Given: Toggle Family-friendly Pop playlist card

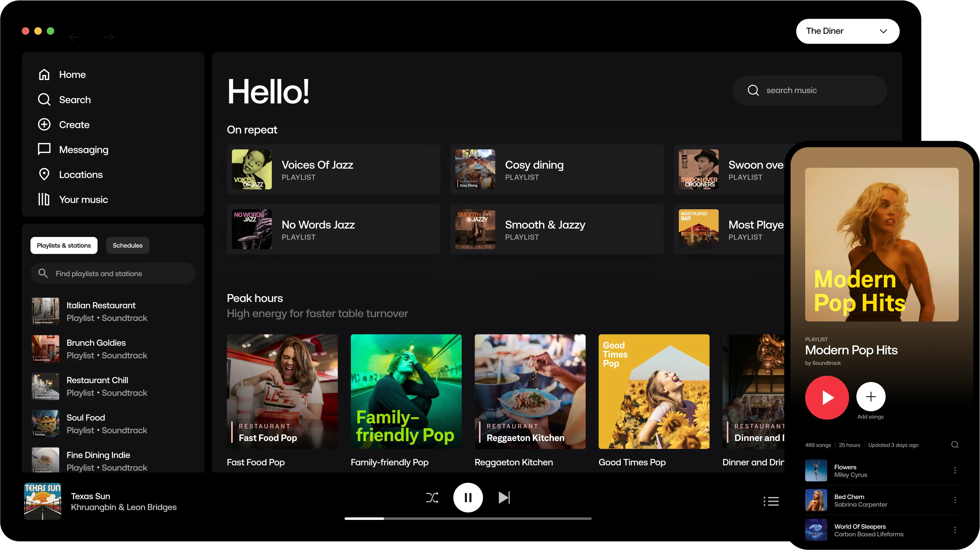Looking at the screenshot, I should coord(406,391).
